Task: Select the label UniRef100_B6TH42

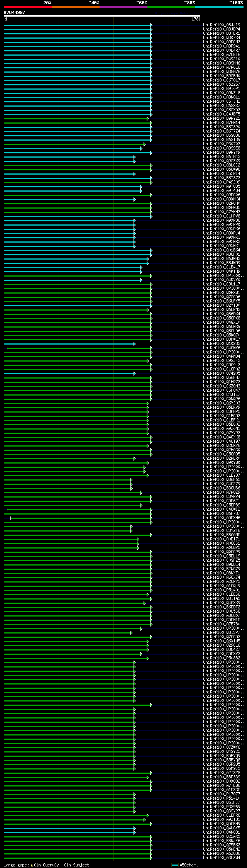Action: click(x=222, y=157)
